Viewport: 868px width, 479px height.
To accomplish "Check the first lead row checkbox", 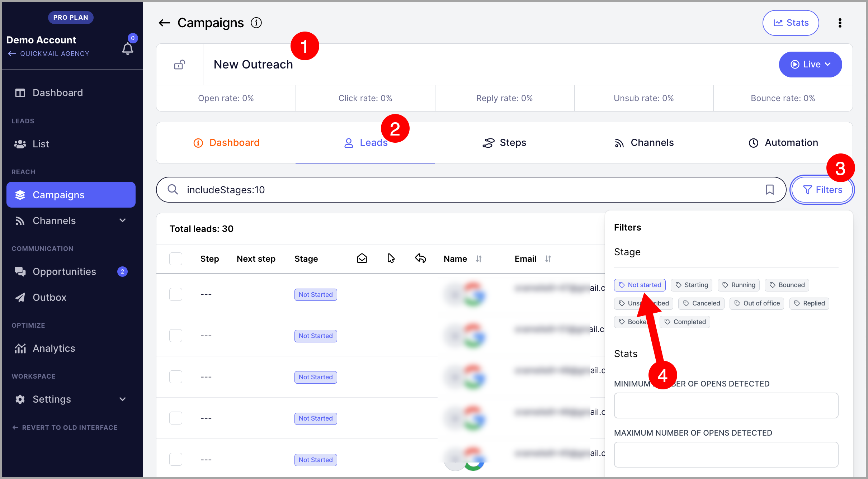I will click(176, 294).
